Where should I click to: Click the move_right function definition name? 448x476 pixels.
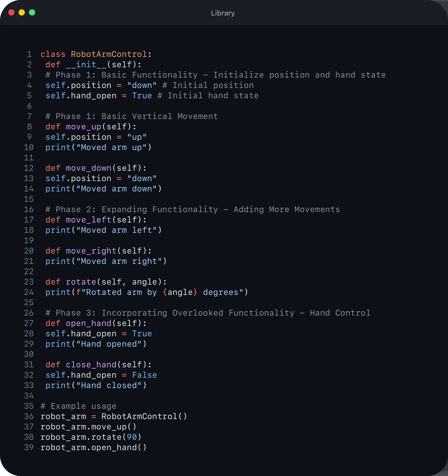91,251
